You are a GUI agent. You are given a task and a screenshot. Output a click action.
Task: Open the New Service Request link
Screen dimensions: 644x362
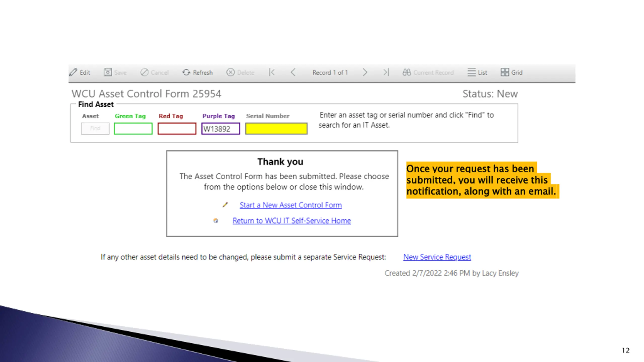(437, 257)
